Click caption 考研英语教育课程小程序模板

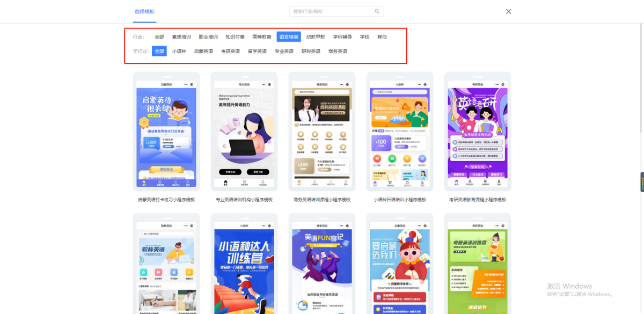tap(478, 200)
